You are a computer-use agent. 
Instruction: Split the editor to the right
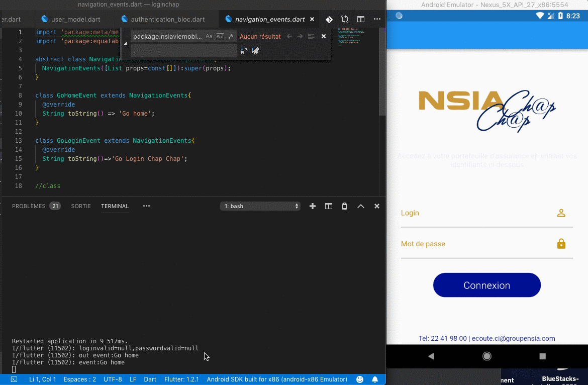361,19
